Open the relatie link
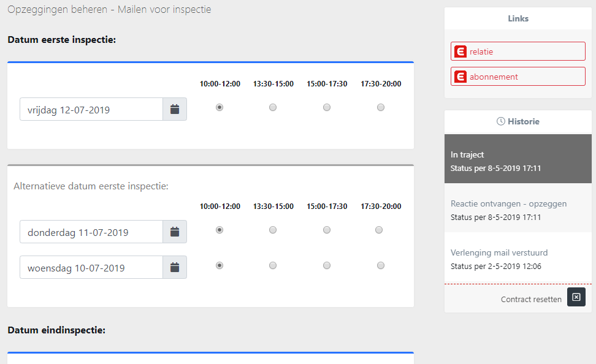Viewport: 596px width, 364px height. coord(518,51)
